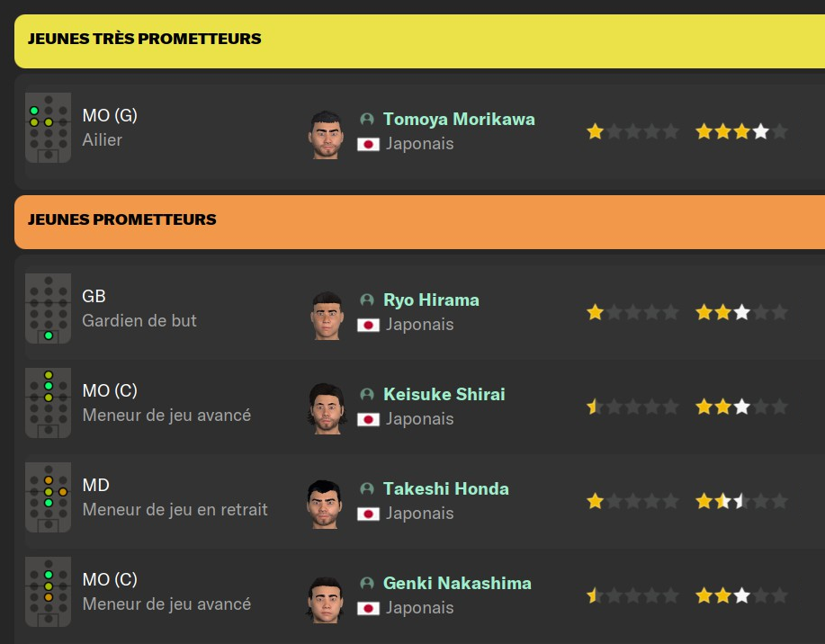825x644 pixels.
Task: Click the Jeunes très prometteurs yellow header
Action: pos(419,40)
